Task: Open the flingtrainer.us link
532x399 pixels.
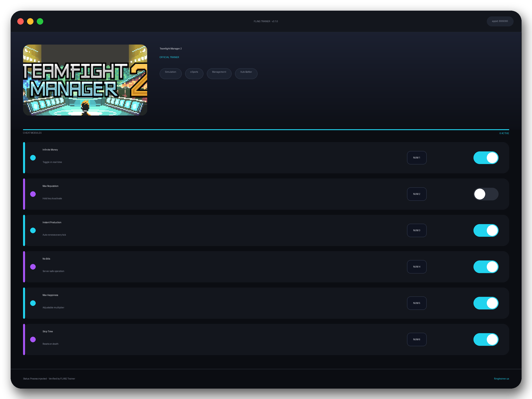Action: point(501,379)
